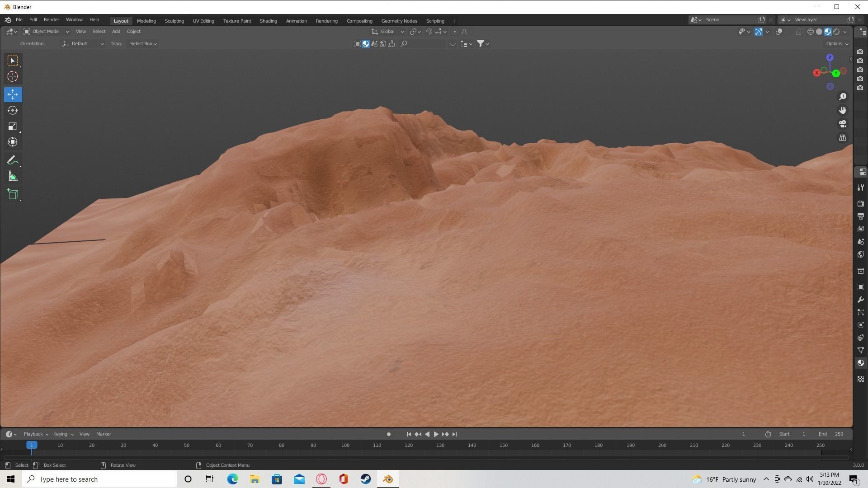Screen dimensions: 868x488
Task: Open the funnel filter dropdown
Action: (x=483, y=44)
